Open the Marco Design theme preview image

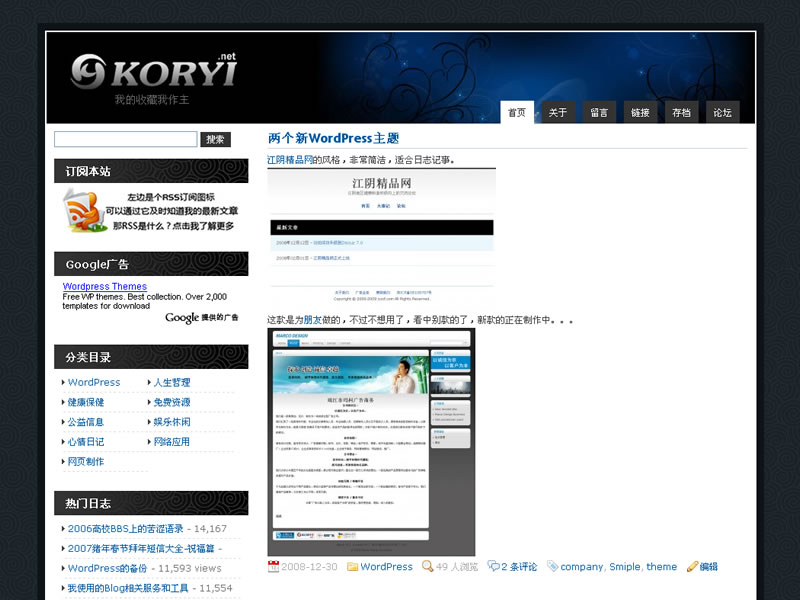371,442
